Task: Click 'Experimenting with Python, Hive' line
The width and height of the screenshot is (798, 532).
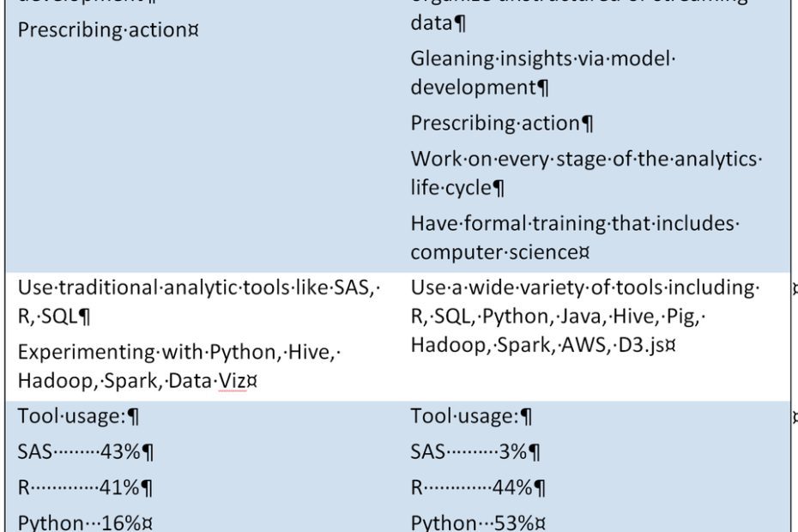Action: point(176,352)
